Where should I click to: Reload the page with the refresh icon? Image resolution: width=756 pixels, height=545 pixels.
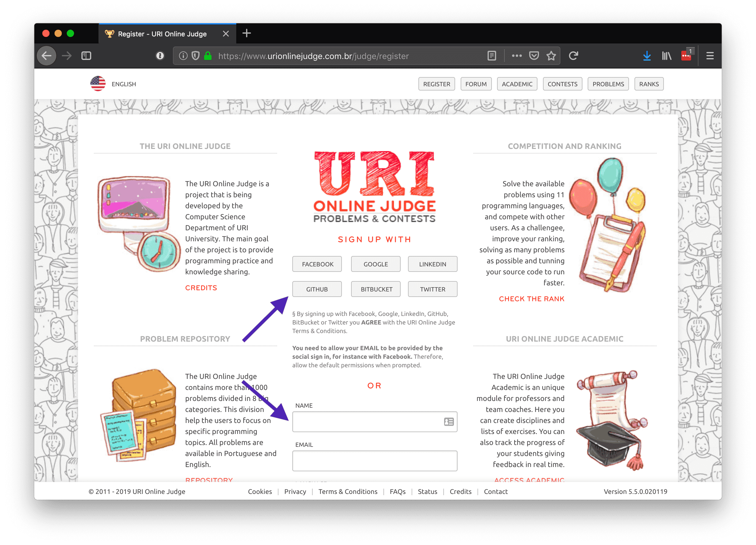click(x=573, y=56)
